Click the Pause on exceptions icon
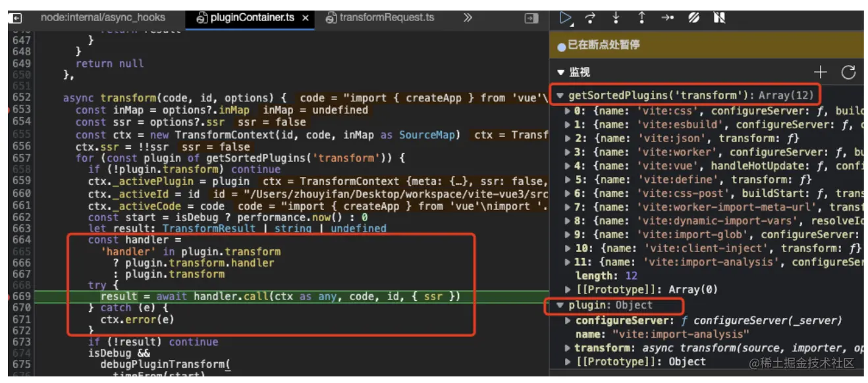 (718, 18)
